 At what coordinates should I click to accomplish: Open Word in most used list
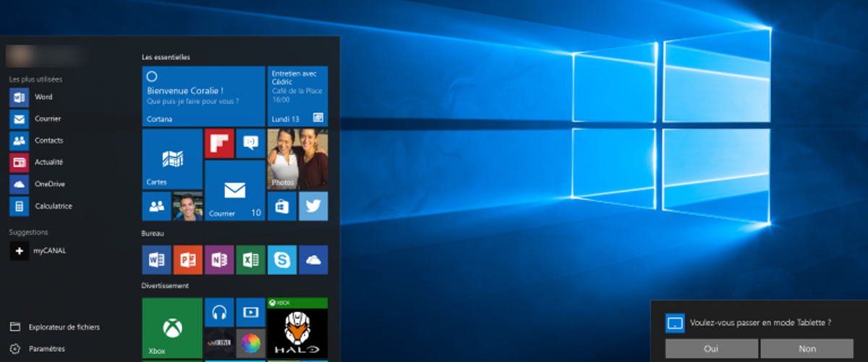coord(31,97)
